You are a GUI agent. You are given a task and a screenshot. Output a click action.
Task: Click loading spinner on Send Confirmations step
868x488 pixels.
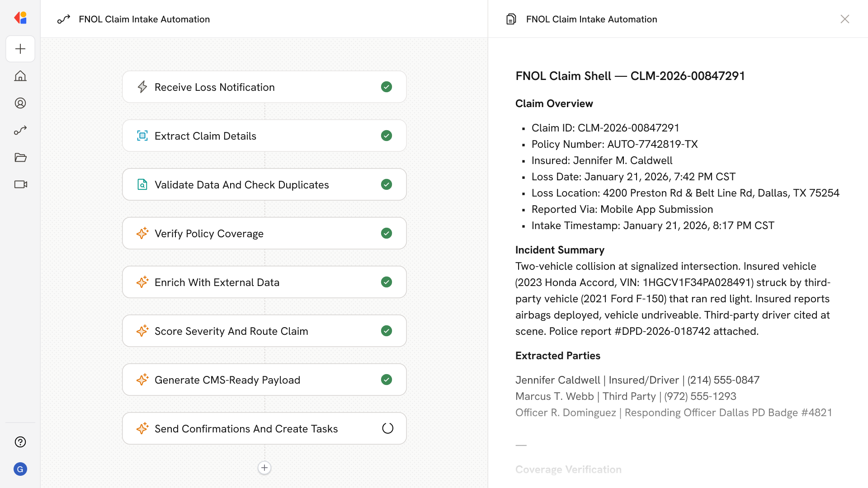tap(387, 428)
